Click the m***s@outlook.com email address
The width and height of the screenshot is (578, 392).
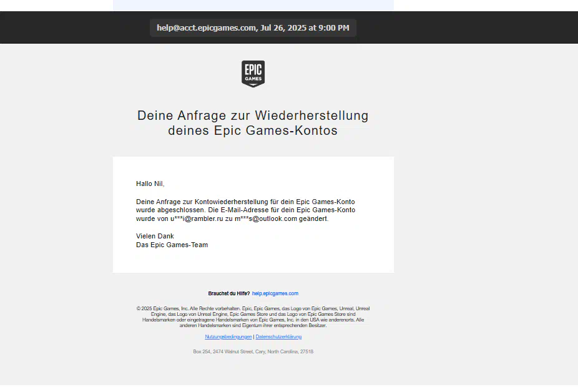click(266, 218)
